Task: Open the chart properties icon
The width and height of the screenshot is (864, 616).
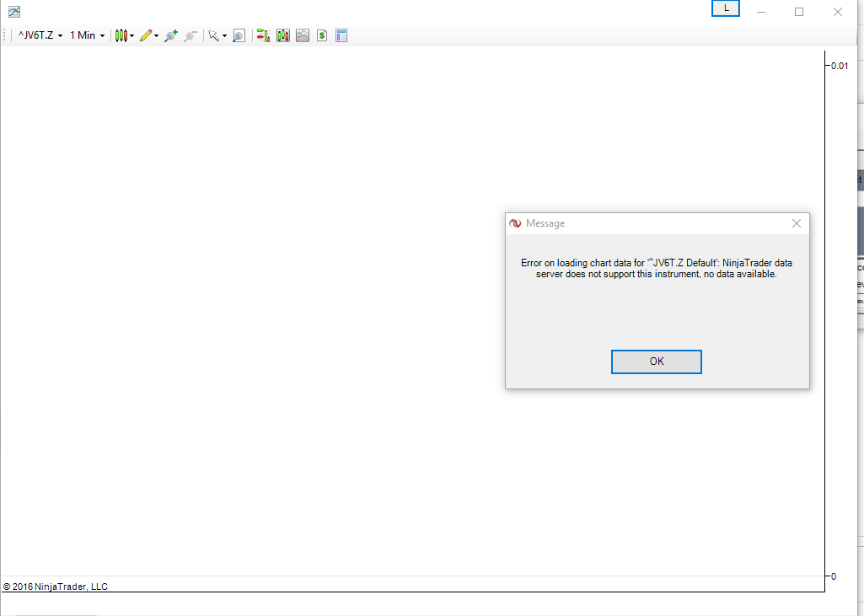Action: pyautogui.click(x=341, y=35)
